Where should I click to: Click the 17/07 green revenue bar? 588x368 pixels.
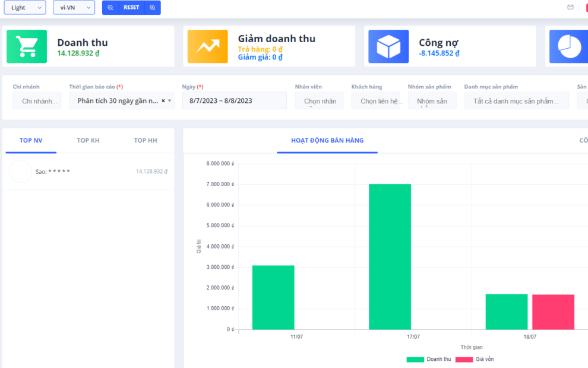[x=390, y=256]
